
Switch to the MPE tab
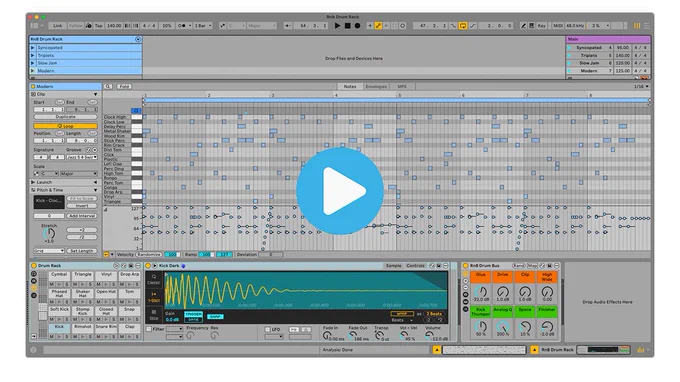click(402, 87)
